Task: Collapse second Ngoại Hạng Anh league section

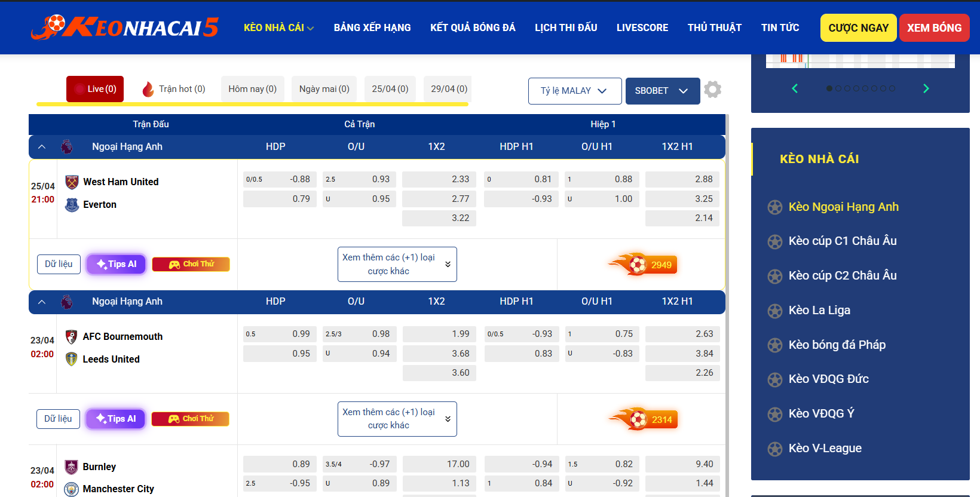Action: coord(42,302)
